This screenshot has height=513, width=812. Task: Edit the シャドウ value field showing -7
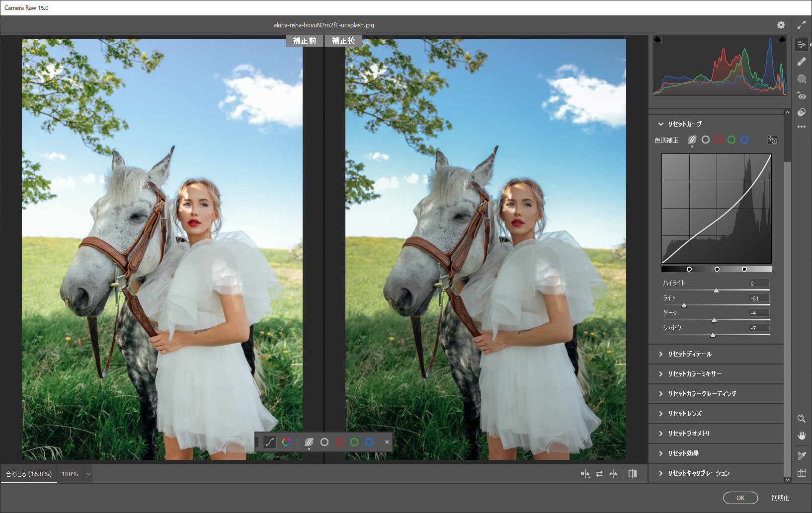coord(759,328)
